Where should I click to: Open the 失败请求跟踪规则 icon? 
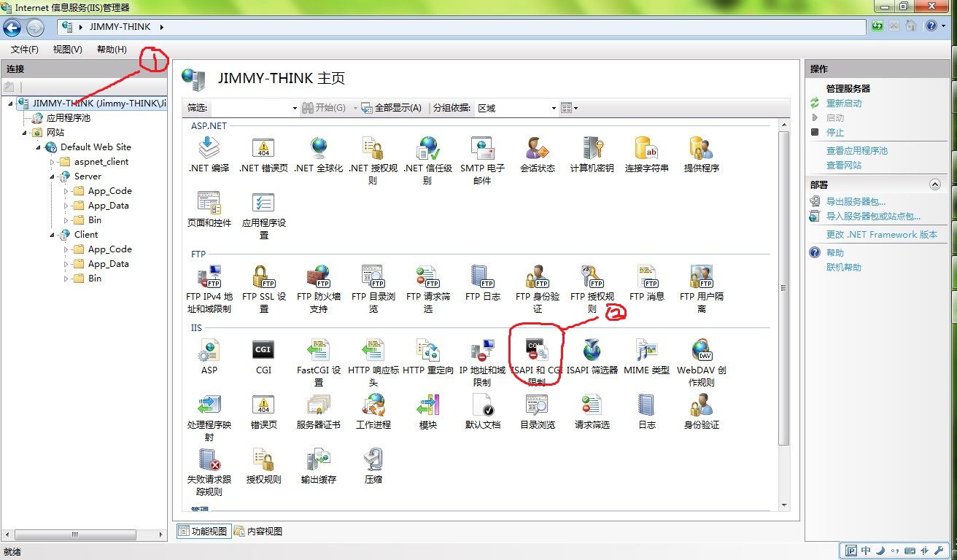coord(209,460)
